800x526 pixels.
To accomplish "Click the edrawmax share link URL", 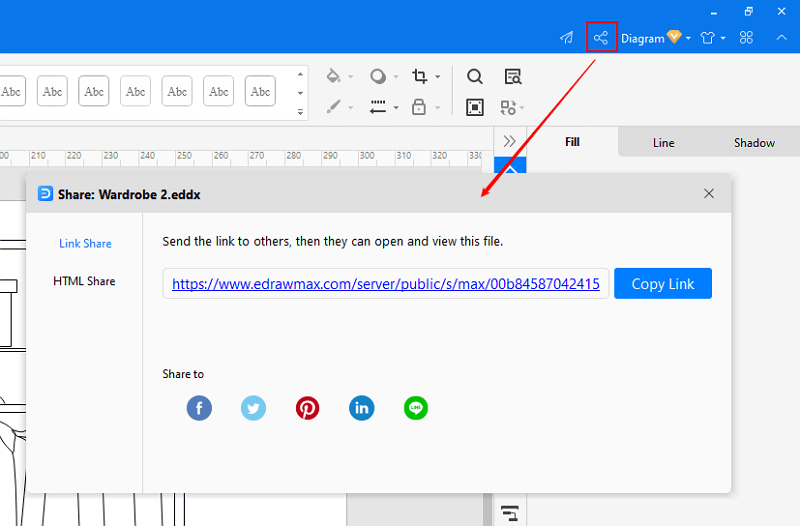I will point(386,284).
